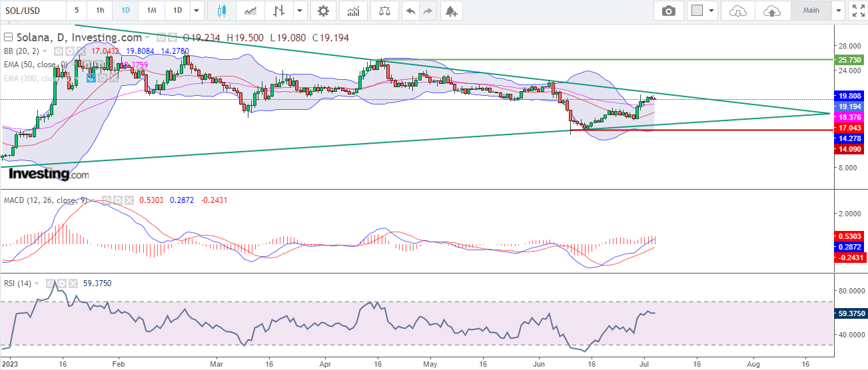Select the highlighted 1D interval
Image resolution: width=868 pixels, height=370 pixels.
125,10
